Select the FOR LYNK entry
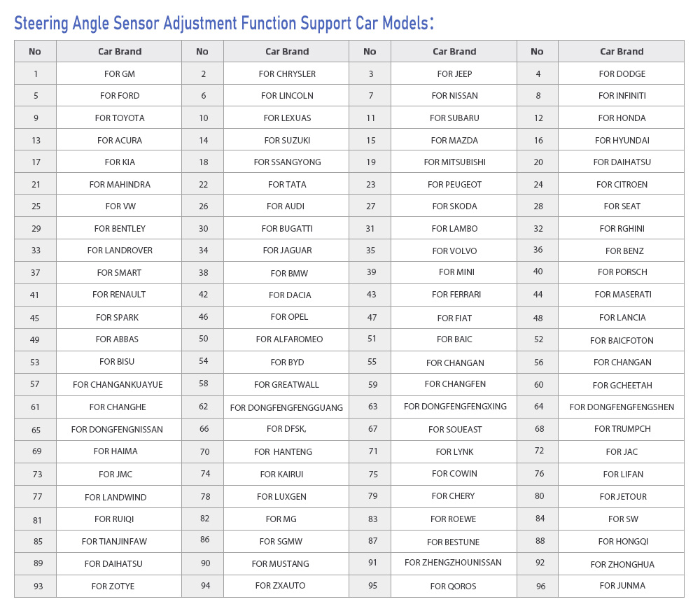Screen dimensions: 700x611 click(454, 451)
